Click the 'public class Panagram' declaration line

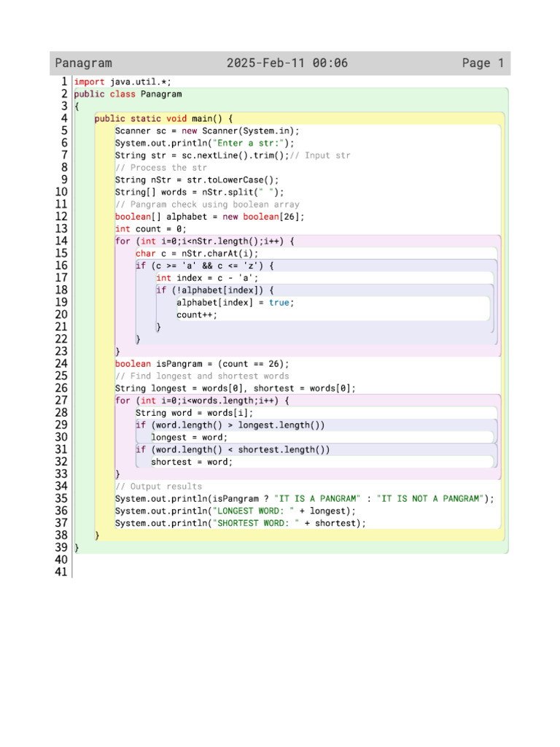pyautogui.click(x=128, y=94)
